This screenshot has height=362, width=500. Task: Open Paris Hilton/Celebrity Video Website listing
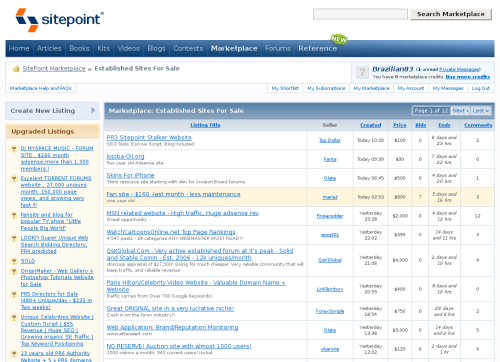(x=196, y=286)
